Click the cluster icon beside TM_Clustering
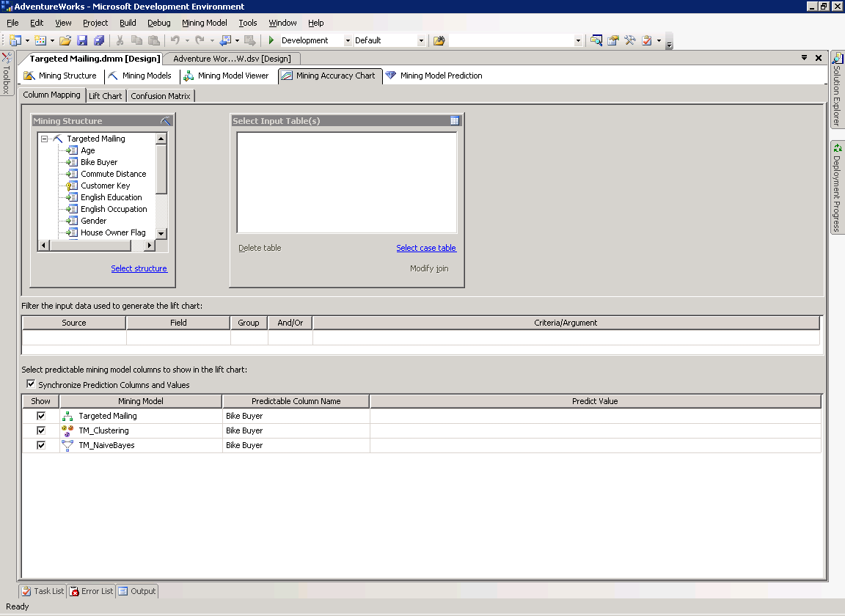Image resolution: width=845 pixels, height=616 pixels. (x=67, y=430)
